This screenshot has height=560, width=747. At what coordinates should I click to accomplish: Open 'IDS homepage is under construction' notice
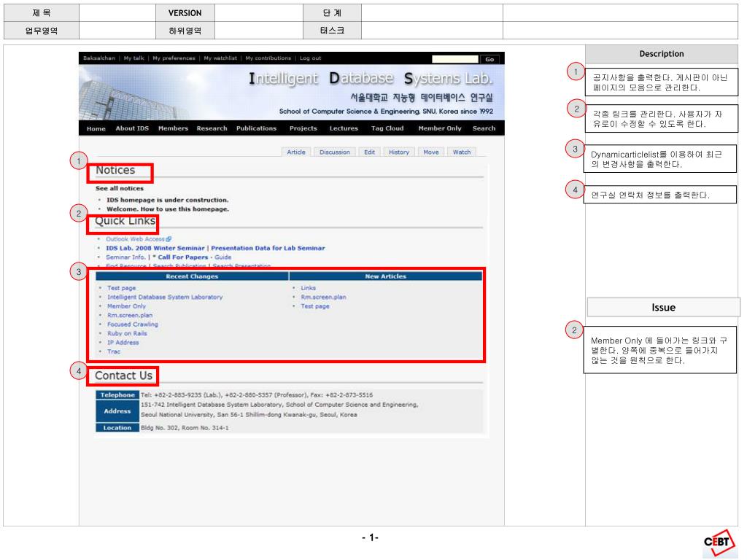[167, 200]
